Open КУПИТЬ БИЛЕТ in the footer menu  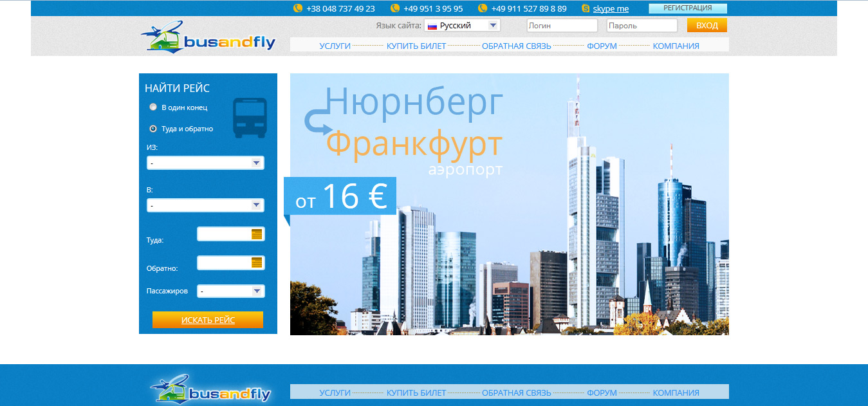tap(416, 392)
